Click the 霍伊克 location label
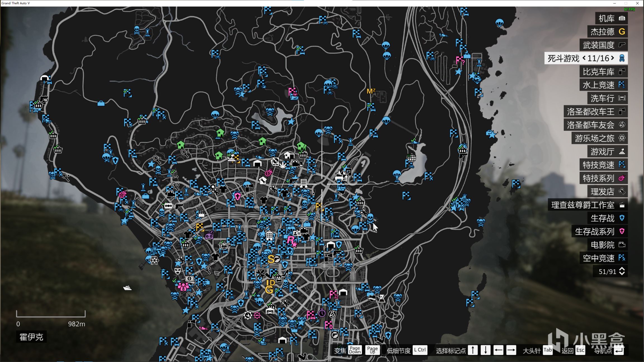 click(31, 337)
